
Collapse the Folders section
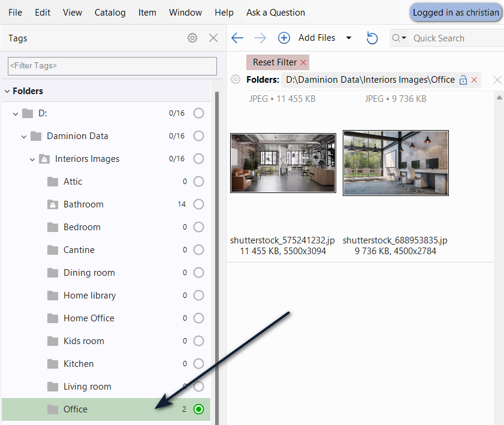[8, 91]
